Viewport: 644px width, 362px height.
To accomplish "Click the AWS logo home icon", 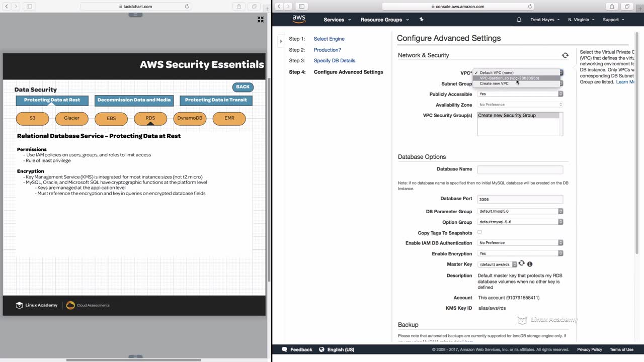I will (299, 19).
